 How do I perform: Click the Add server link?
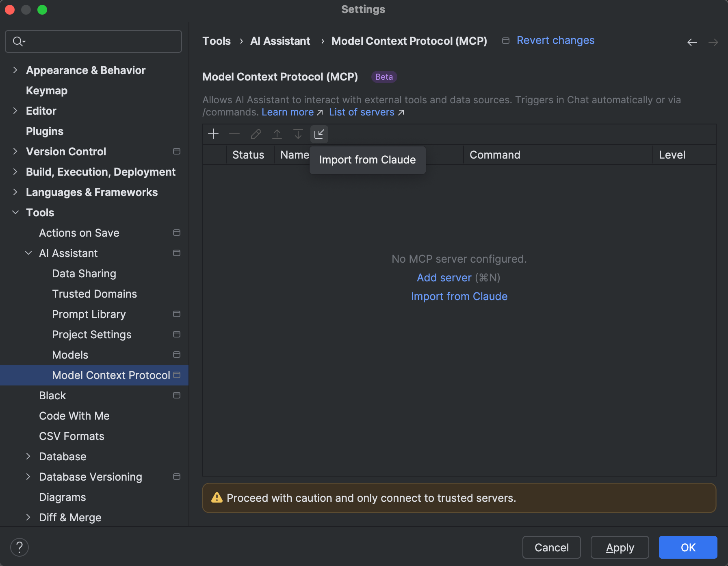coord(444,277)
